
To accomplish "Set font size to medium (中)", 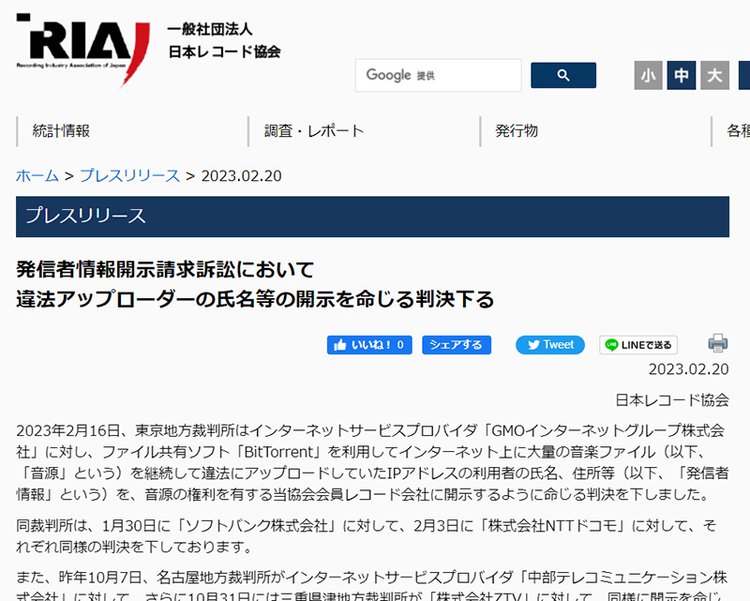I will click(681, 75).
